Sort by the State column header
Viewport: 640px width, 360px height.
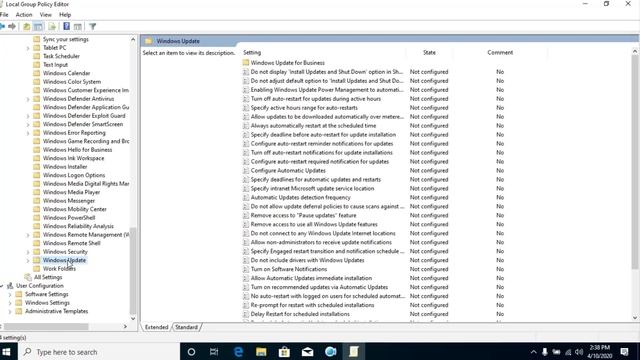click(x=429, y=53)
